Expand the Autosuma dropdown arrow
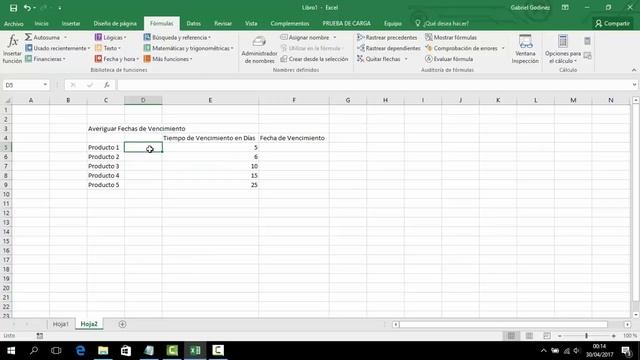 click(65, 37)
